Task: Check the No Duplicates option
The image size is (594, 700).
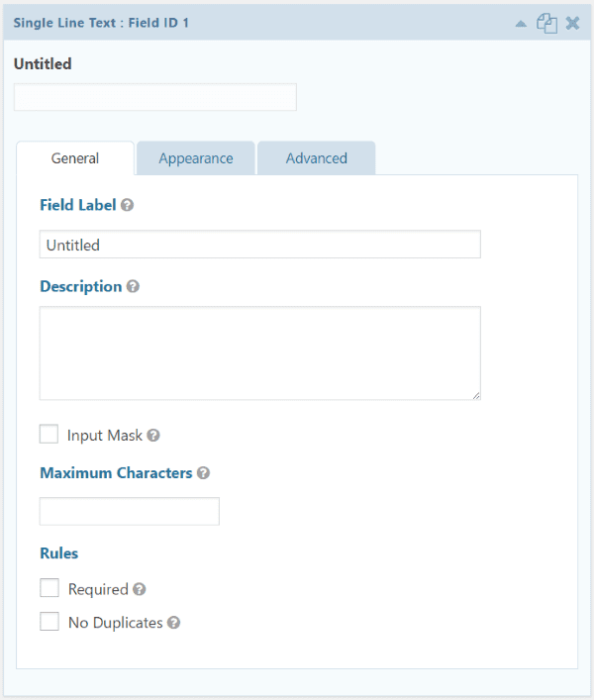Action: 49,622
